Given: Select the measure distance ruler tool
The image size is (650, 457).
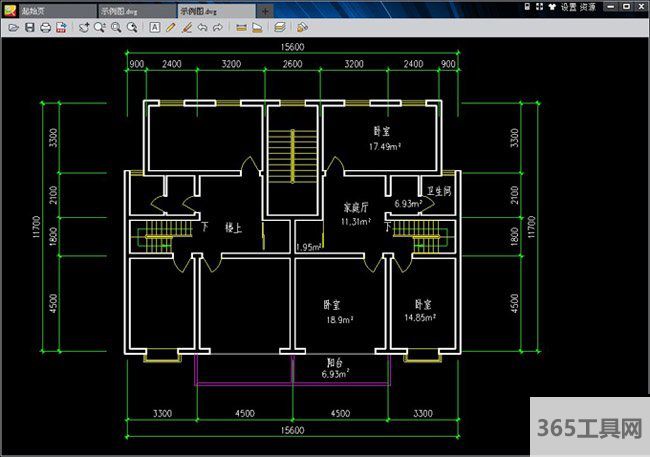Looking at the screenshot, I should [x=240, y=27].
